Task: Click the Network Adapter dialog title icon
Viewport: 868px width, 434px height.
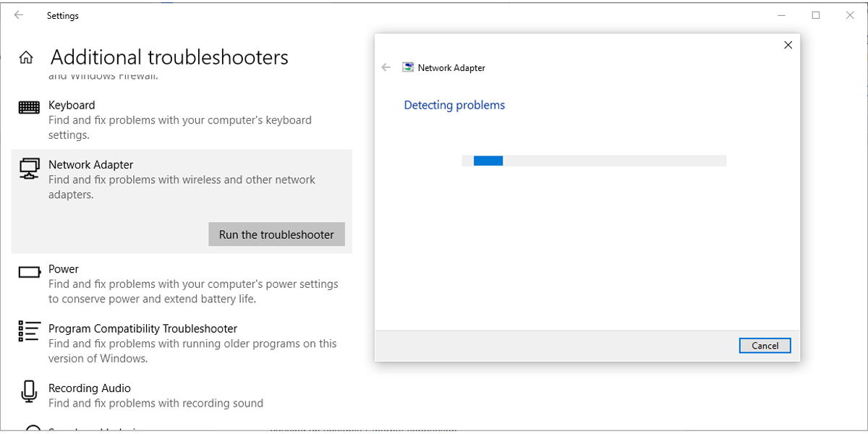Action: pos(408,67)
